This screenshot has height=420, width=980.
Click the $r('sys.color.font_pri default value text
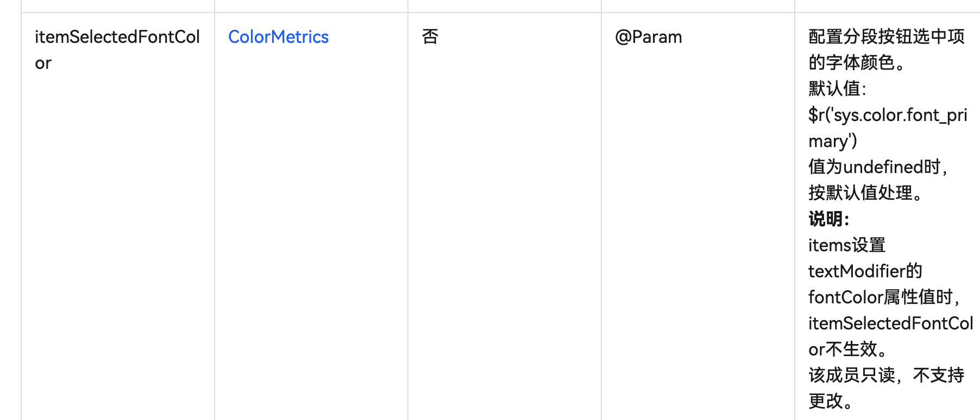click(888, 115)
